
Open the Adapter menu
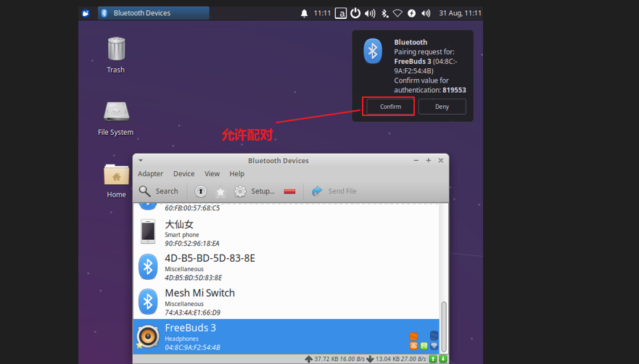(150, 173)
